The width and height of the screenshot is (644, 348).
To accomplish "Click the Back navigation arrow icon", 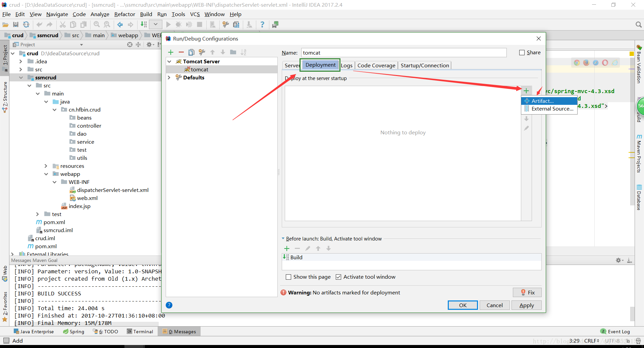I will [120, 24].
